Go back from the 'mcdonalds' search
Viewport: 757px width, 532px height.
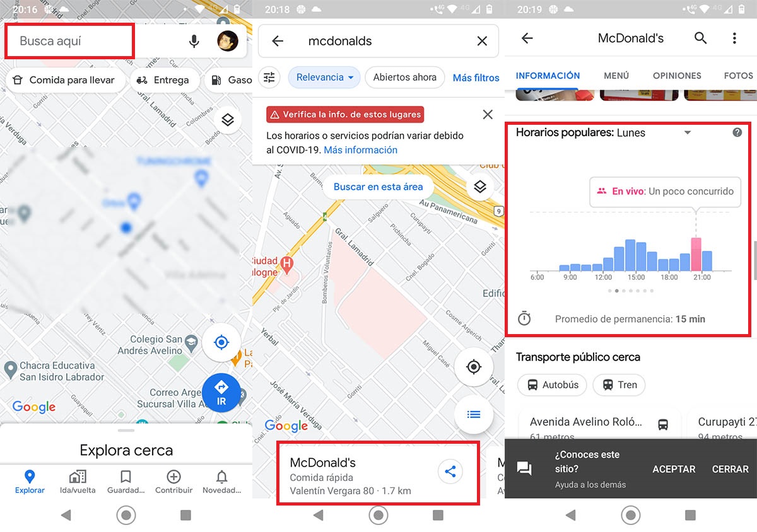tap(278, 41)
